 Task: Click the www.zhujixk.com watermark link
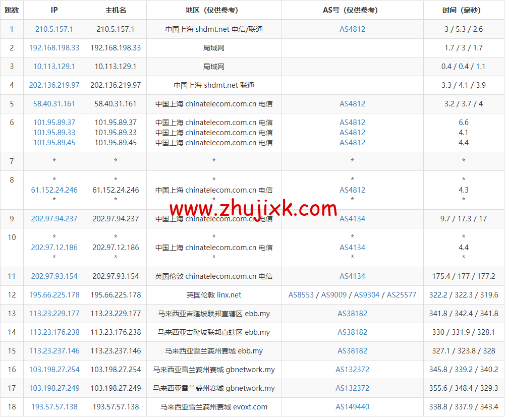[x=253, y=208]
